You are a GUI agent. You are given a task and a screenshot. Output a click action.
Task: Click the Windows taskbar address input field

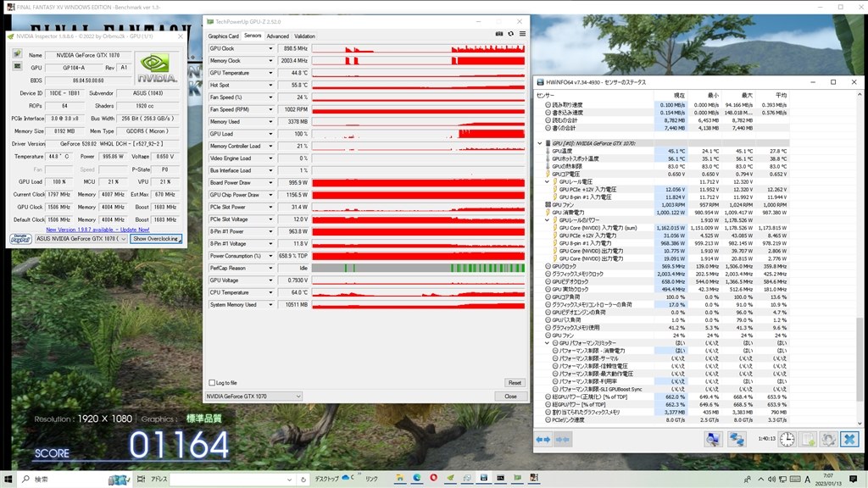tap(233, 480)
